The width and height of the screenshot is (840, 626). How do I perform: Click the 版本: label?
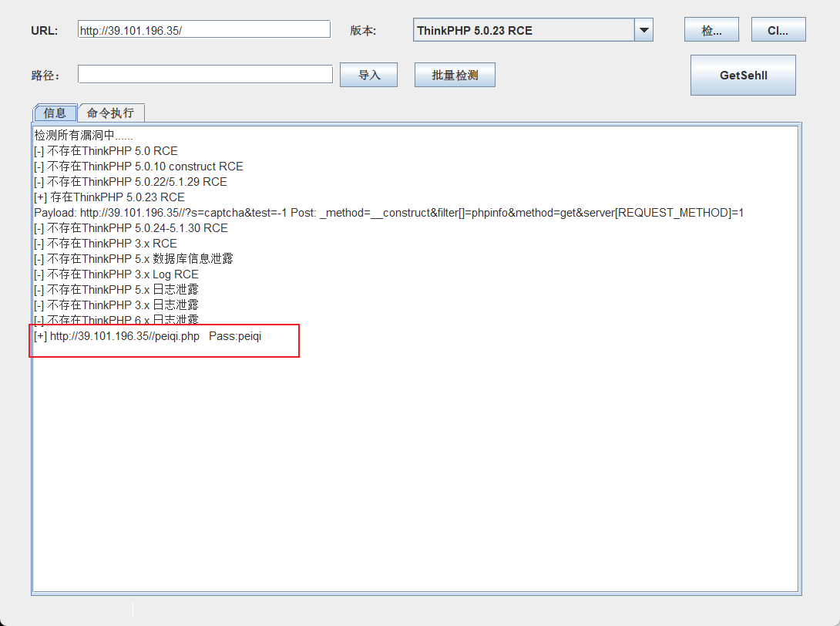363,31
